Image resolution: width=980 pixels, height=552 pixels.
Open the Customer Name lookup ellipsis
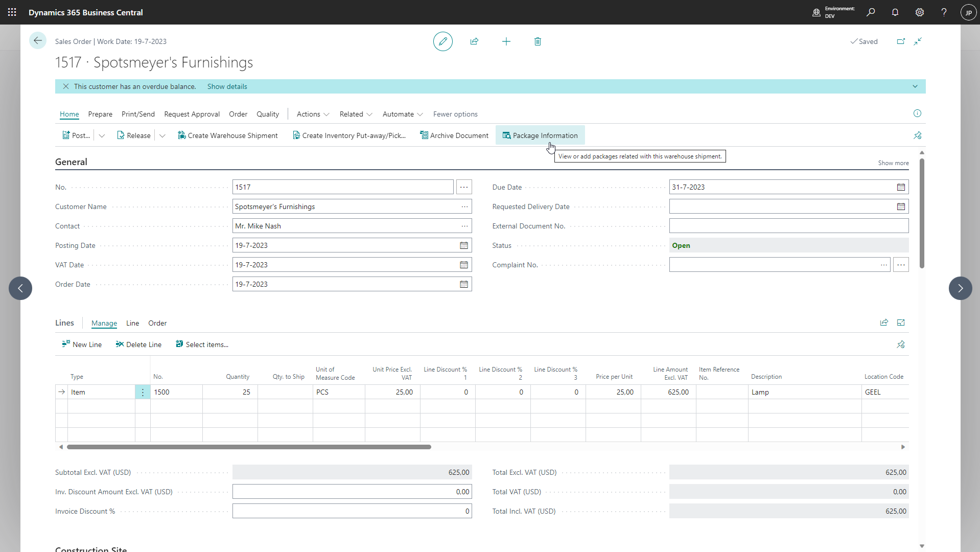click(x=464, y=206)
